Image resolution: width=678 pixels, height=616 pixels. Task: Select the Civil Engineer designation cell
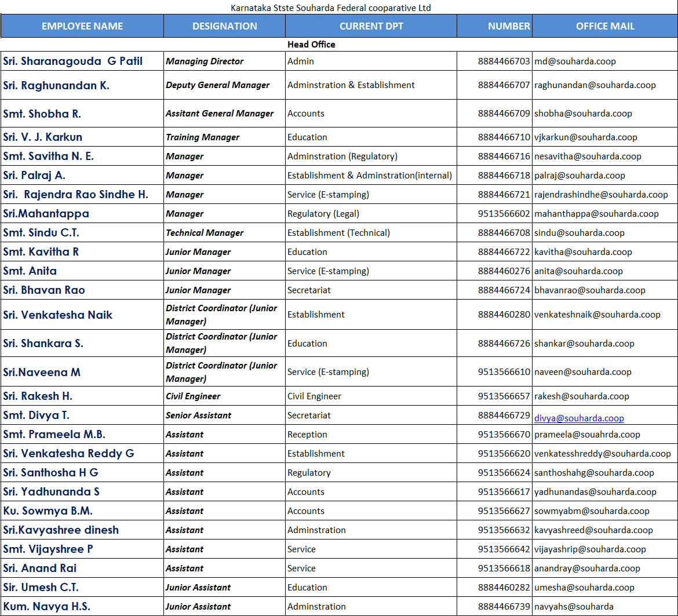(193, 396)
